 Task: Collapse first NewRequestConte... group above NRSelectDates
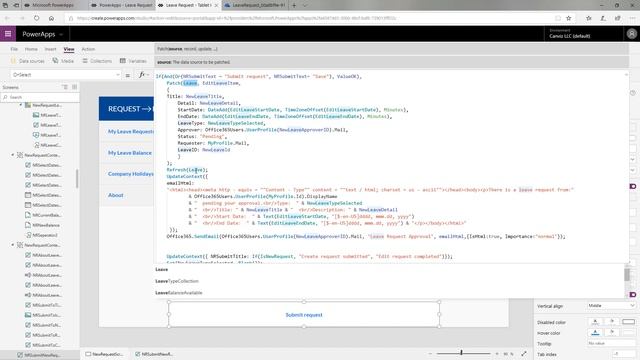(x=13, y=155)
